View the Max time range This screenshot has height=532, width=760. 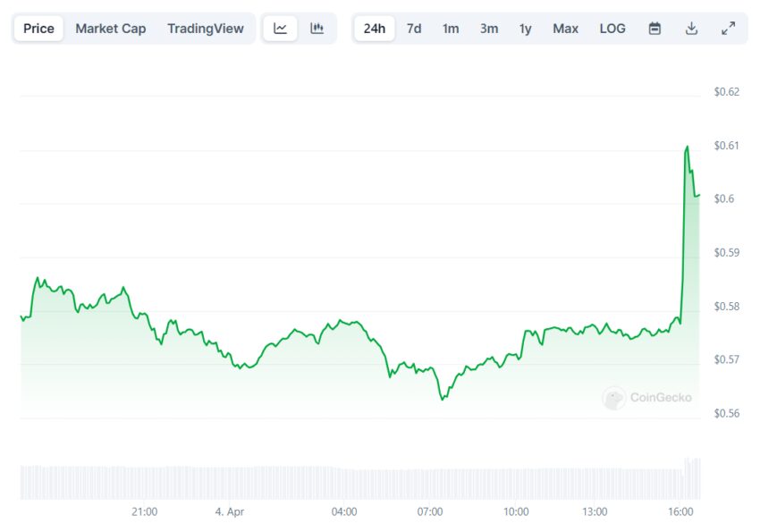pyautogui.click(x=565, y=29)
